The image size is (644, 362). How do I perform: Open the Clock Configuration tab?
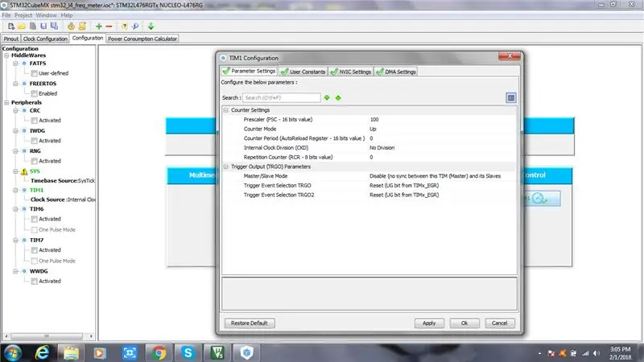[x=45, y=39]
